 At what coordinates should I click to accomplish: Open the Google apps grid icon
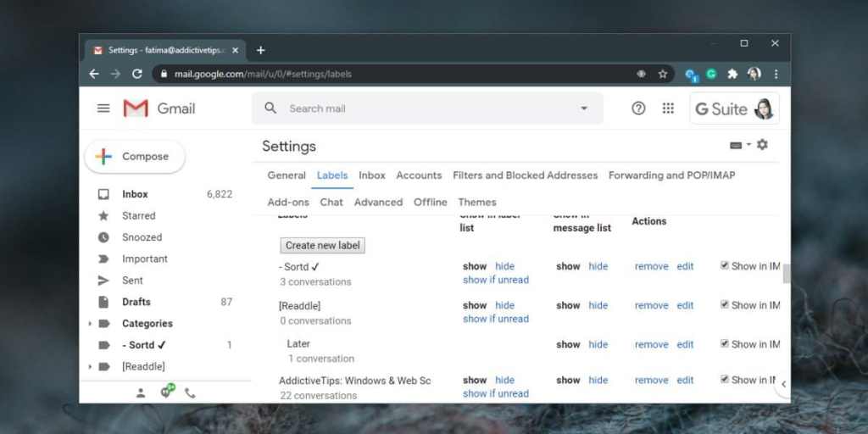click(668, 108)
